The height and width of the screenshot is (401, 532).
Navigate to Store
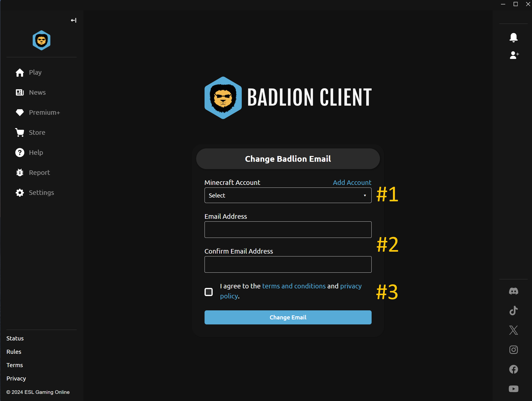[37, 132]
